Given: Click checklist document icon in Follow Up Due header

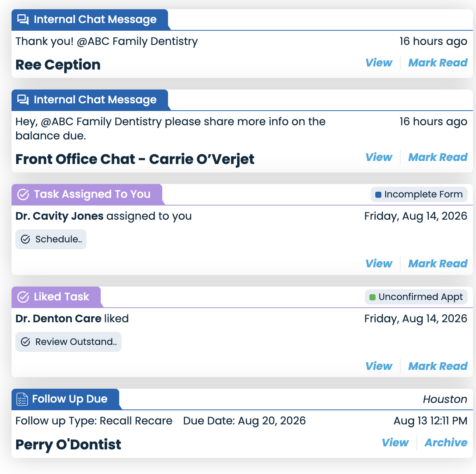Looking at the screenshot, I should pos(22,399).
